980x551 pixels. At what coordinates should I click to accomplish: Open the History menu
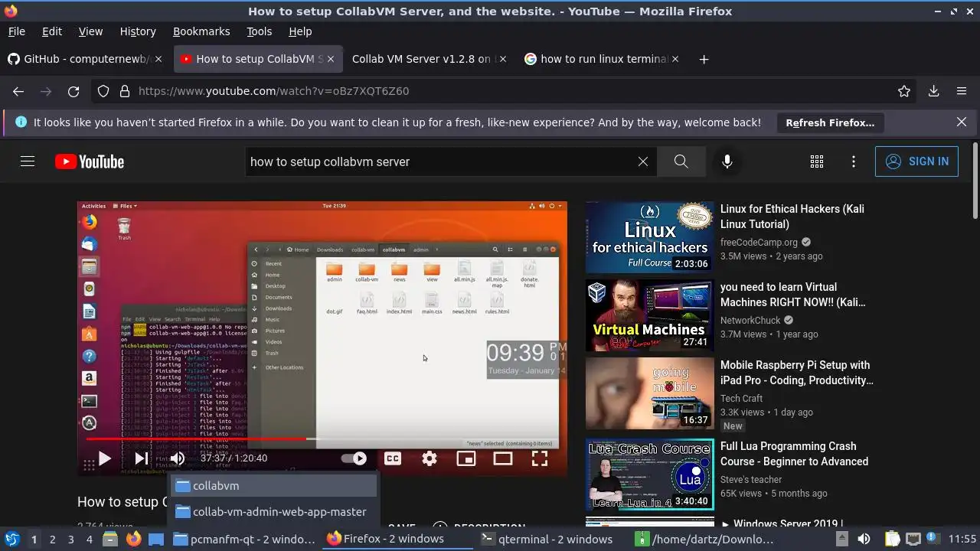click(138, 31)
